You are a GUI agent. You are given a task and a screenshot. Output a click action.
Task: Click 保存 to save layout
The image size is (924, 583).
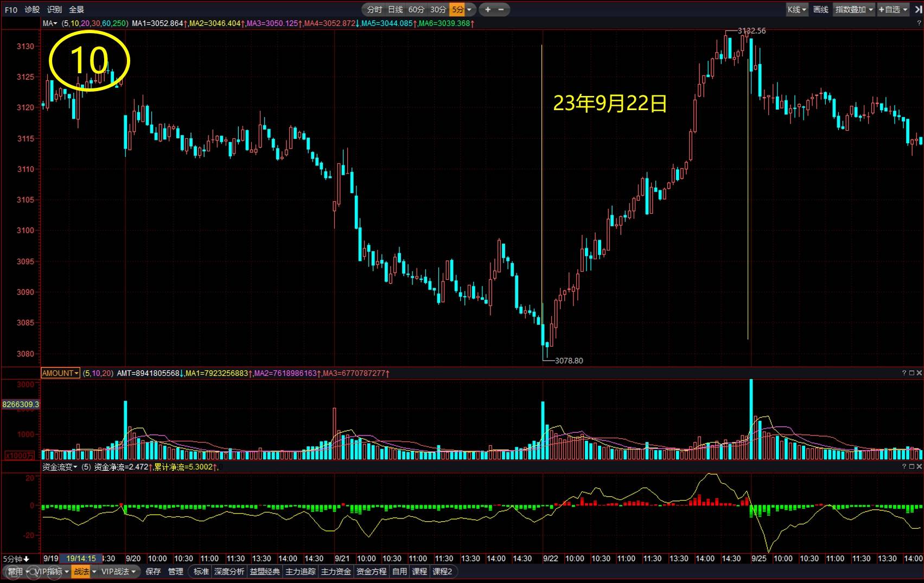coord(154,572)
